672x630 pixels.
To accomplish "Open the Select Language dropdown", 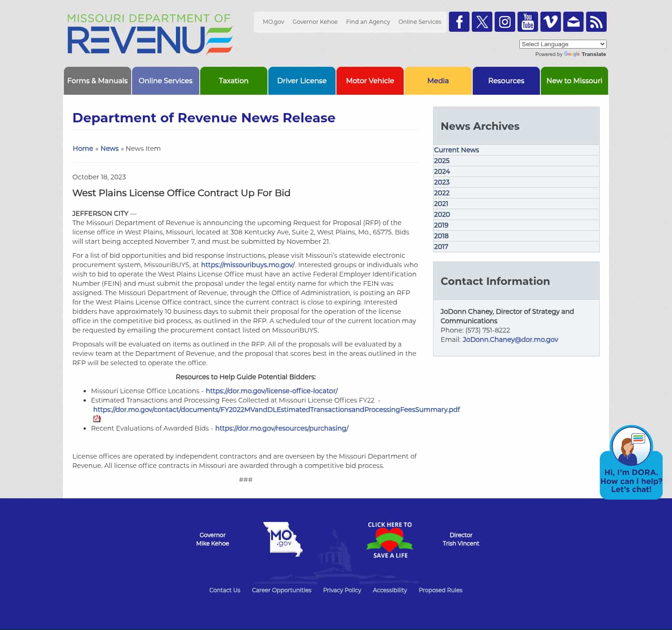I will point(562,44).
